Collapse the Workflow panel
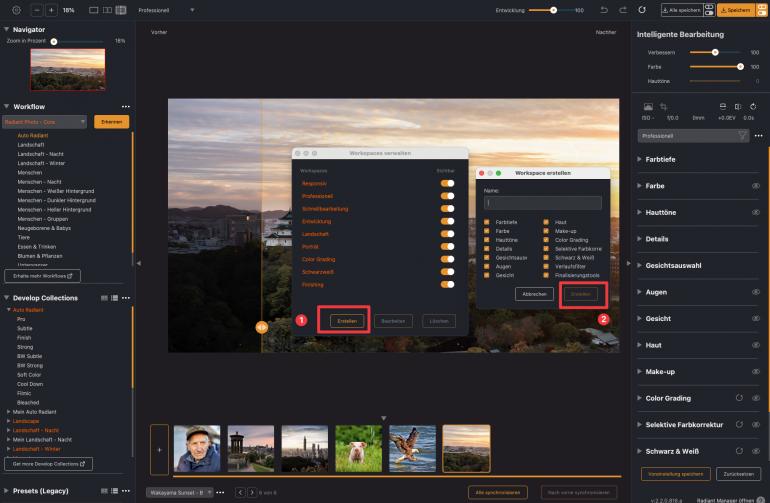Image resolution: width=770 pixels, height=503 pixels. tap(6, 107)
